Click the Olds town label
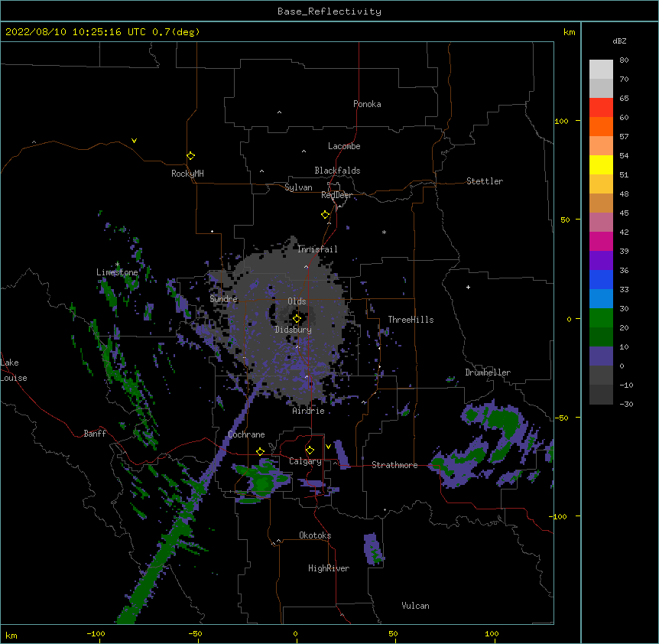Screen dimensions: 659x644 click(x=297, y=301)
